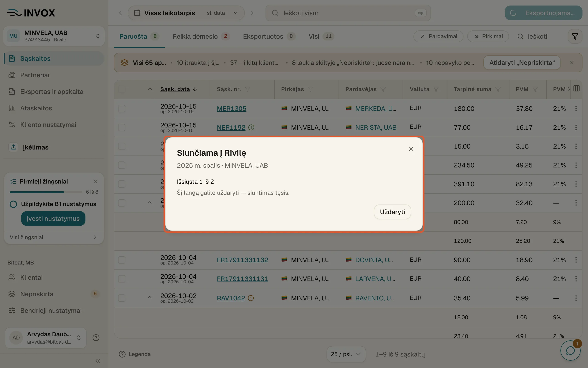Click warning icon next to RAV1042

[x=251, y=298]
